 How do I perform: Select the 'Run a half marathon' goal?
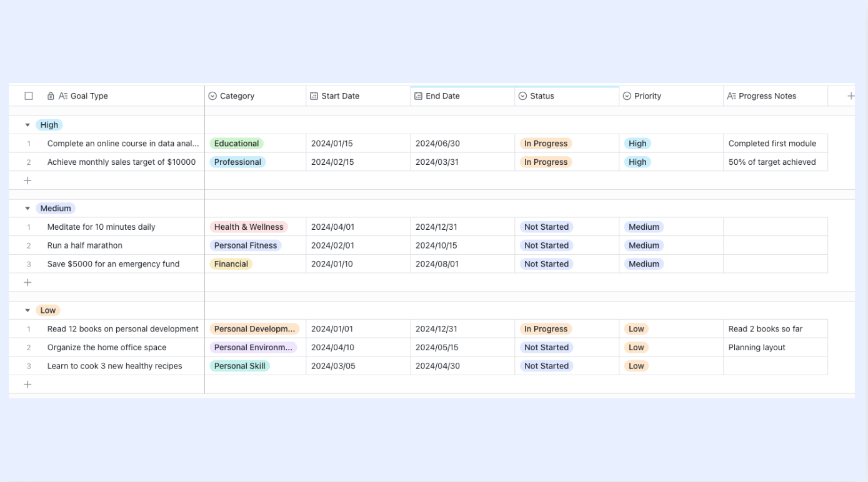[x=85, y=245]
